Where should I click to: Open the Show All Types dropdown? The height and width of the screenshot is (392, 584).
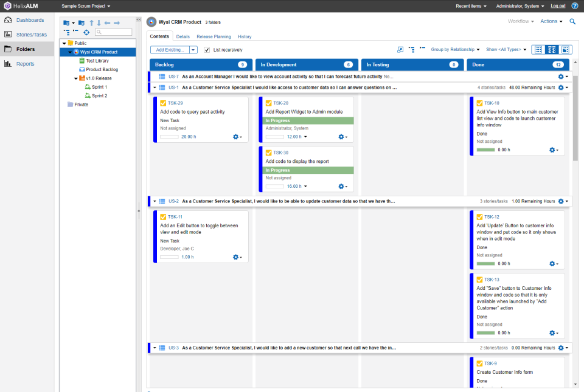pos(506,49)
